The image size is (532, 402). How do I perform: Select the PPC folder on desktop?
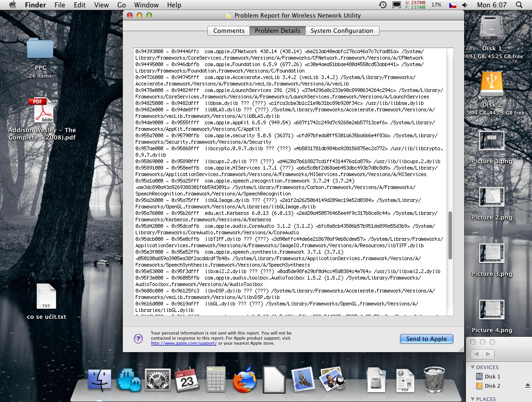[40, 49]
